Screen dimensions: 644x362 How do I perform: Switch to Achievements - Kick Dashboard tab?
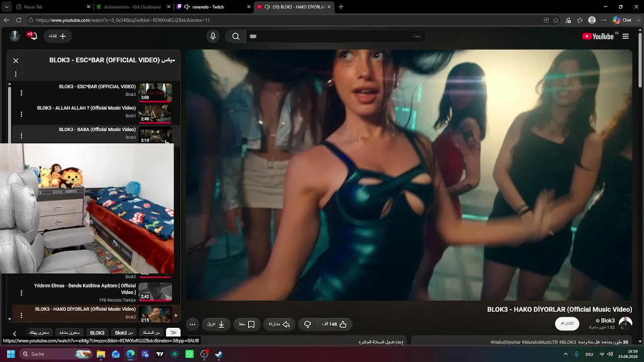point(133,7)
